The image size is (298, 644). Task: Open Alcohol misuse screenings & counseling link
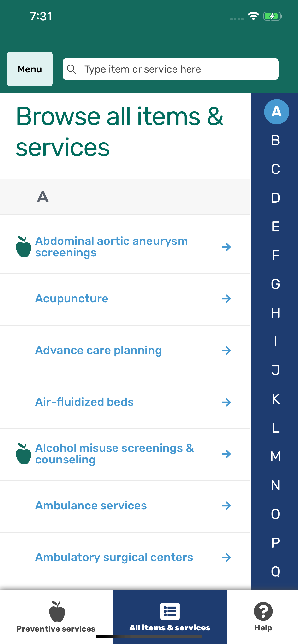click(114, 454)
